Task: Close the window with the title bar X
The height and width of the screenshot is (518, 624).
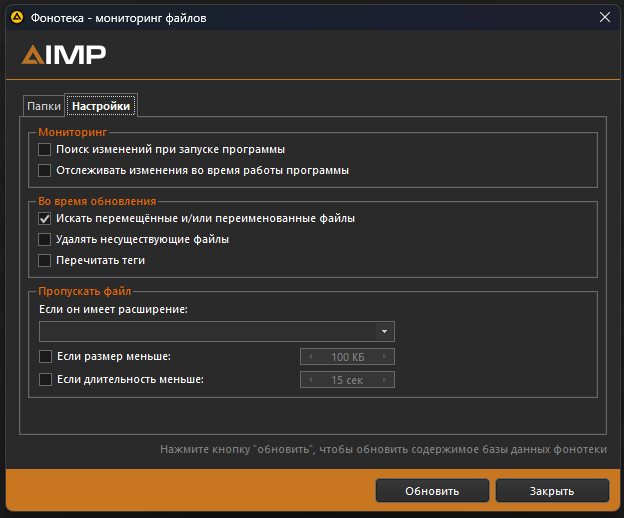Action: 604,17
